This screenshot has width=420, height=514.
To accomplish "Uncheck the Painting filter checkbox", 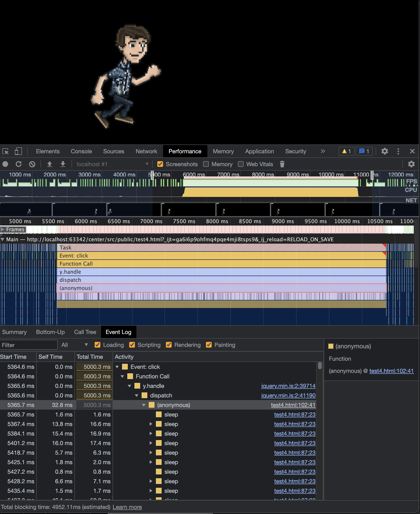I will pos(209,345).
